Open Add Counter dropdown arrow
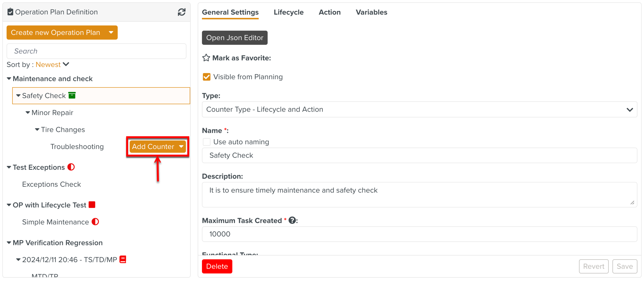Viewport: 644px width, 281px height. [181, 147]
